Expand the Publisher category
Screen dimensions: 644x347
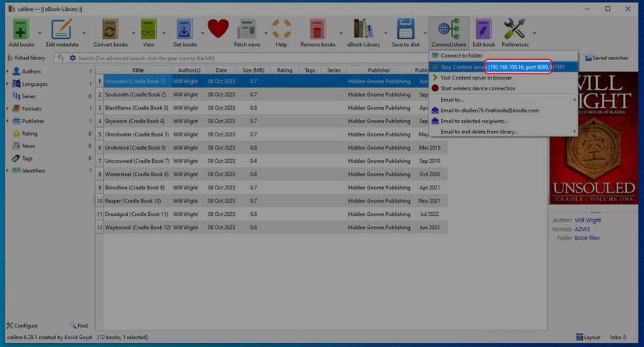pyautogui.click(x=7, y=121)
